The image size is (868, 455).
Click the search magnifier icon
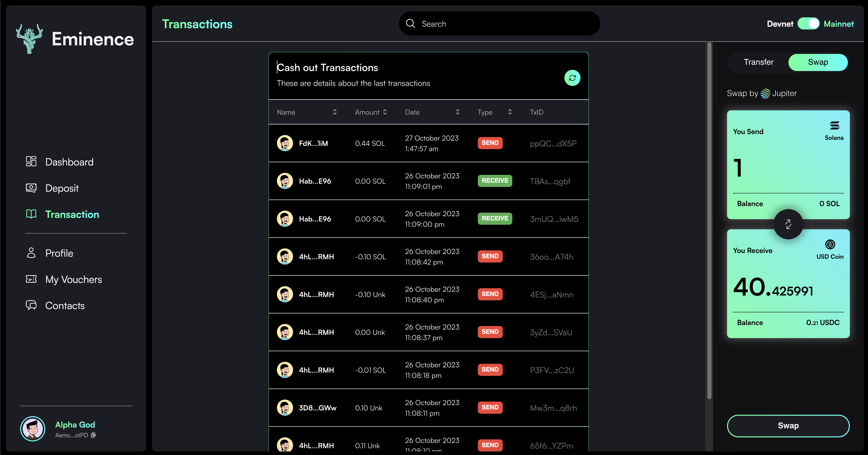410,24
